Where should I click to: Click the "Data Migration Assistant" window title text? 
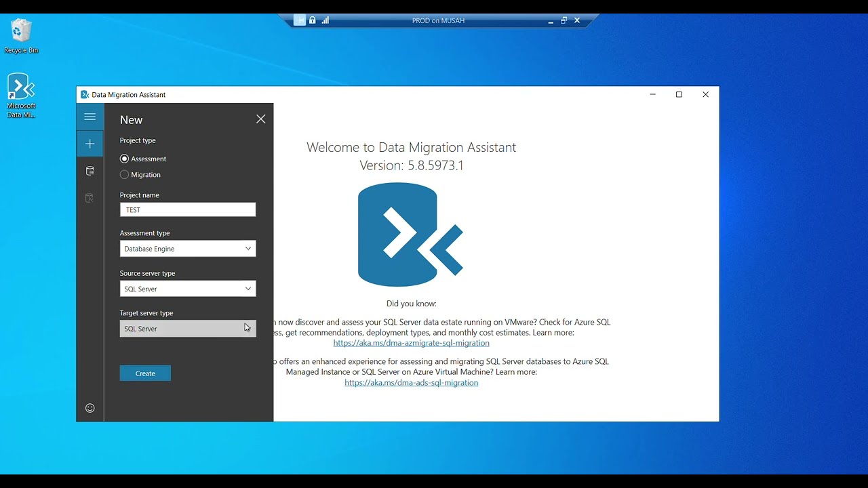(x=129, y=95)
